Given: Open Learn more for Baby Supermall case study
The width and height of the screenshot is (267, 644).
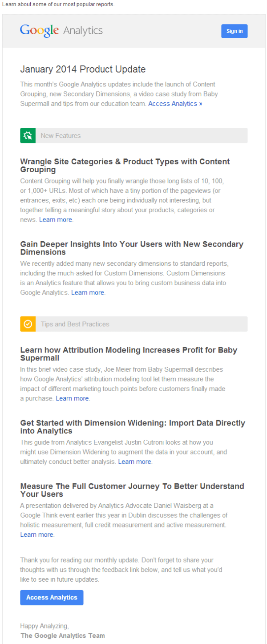Looking at the screenshot, I should pyautogui.click(x=72, y=399).
